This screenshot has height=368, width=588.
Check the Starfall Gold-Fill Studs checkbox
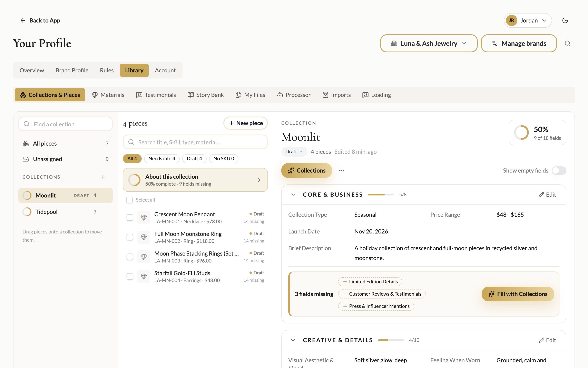[x=130, y=276]
